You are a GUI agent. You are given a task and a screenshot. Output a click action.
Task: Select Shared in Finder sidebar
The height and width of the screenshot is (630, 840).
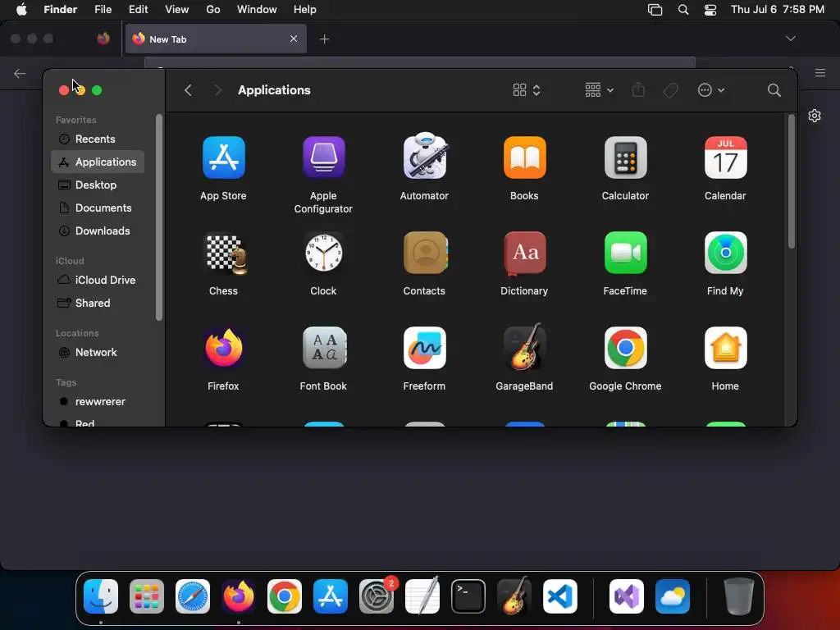coord(98,304)
